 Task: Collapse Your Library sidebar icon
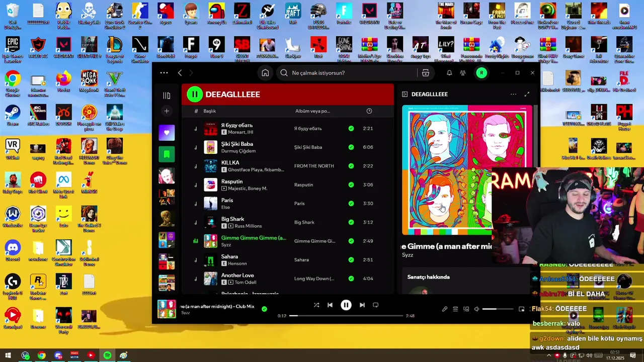pyautogui.click(x=167, y=96)
